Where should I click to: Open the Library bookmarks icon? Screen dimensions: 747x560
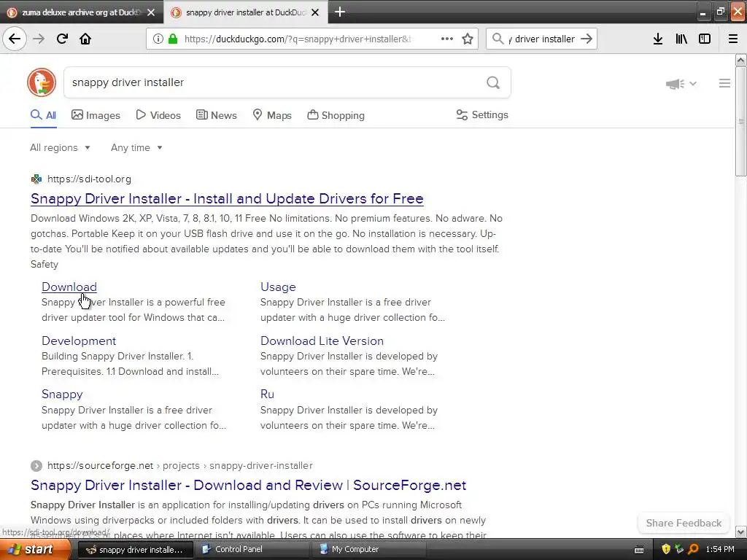point(681,39)
